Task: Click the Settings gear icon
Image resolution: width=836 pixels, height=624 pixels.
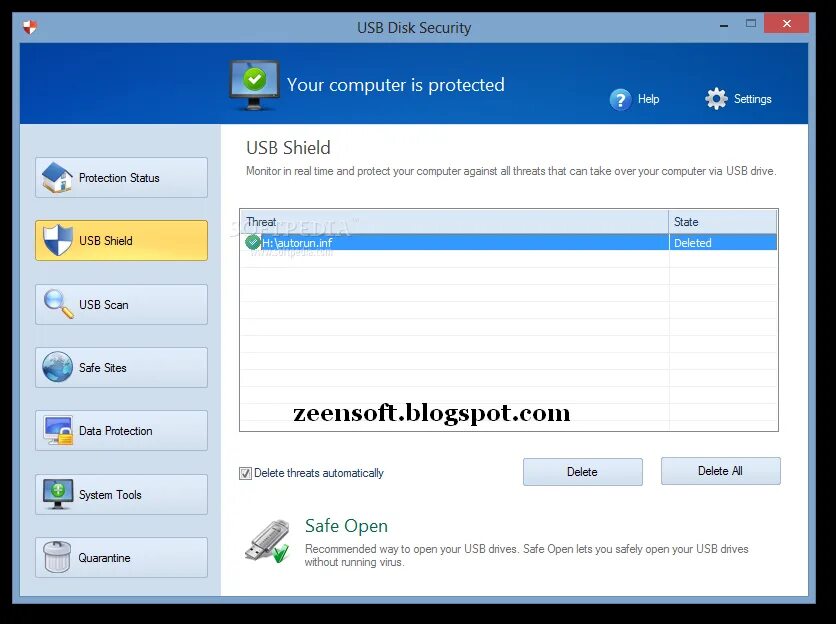Action: click(716, 99)
